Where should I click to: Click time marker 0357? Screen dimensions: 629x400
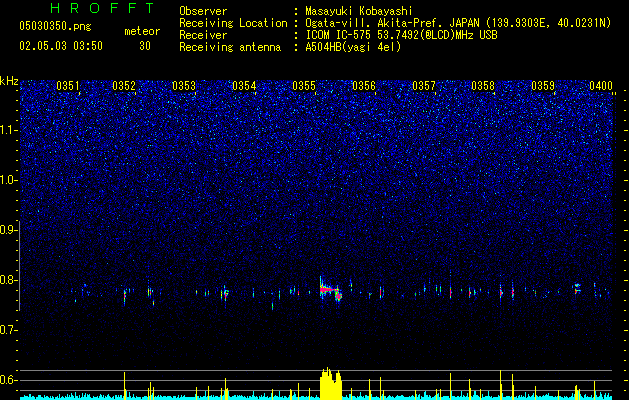click(x=424, y=86)
